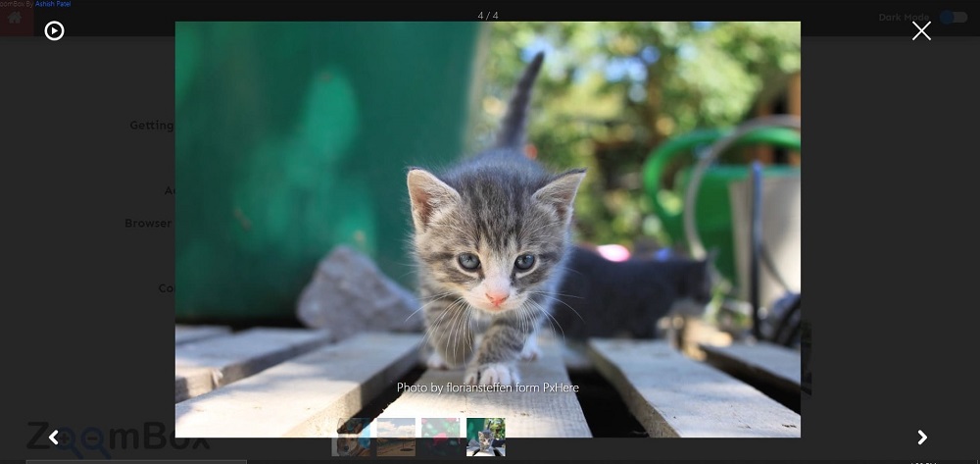The height and width of the screenshot is (464, 980).
Task: Close the lightbox with the X icon
Action: pos(921,30)
